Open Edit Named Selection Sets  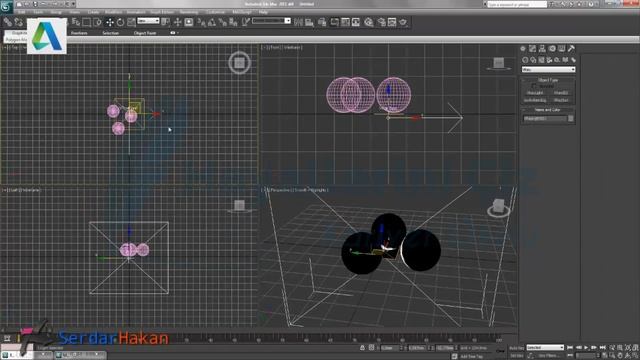245,22
